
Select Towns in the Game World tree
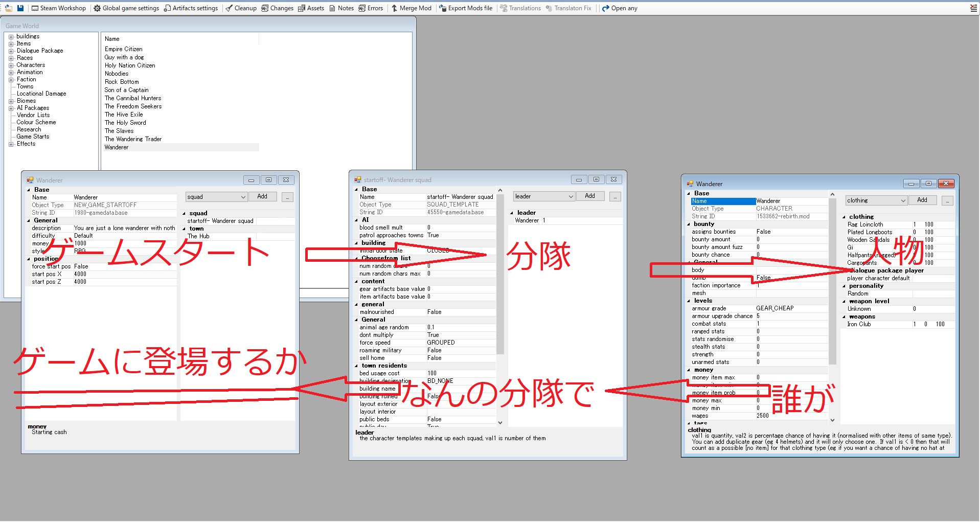pyautogui.click(x=25, y=86)
